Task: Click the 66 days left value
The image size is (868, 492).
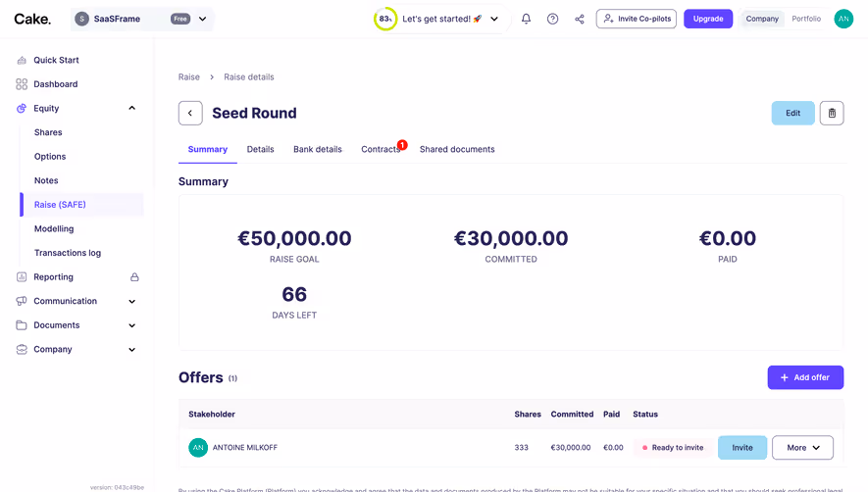Action: pyautogui.click(x=294, y=294)
